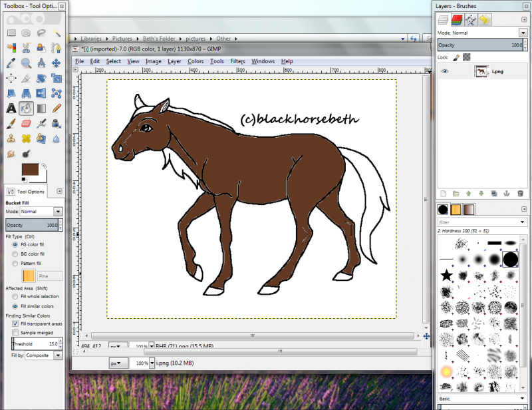Pick the Paintbrush tool
This screenshot has height=410, width=532.
coord(11,123)
